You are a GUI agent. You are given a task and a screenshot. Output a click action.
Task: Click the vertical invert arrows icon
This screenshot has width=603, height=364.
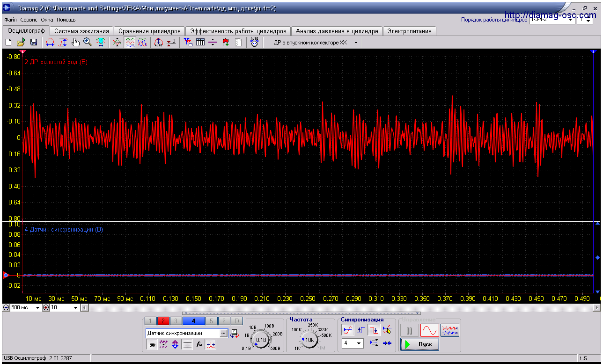click(x=175, y=345)
